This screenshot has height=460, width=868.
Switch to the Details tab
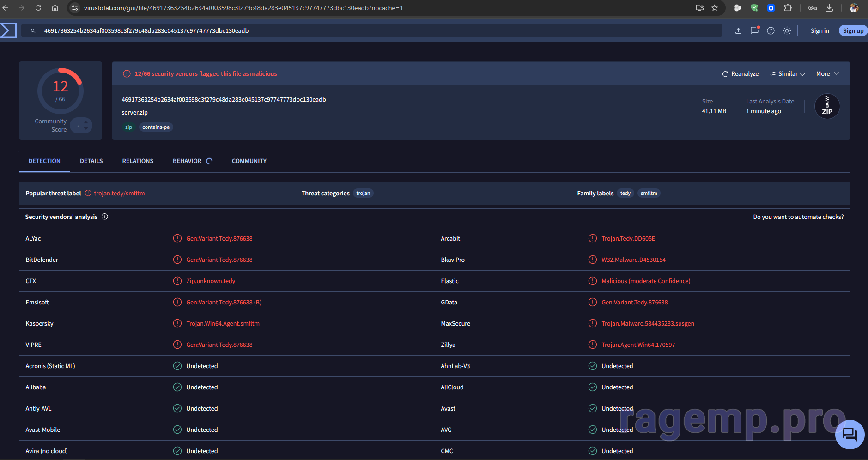pyautogui.click(x=91, y=161)
